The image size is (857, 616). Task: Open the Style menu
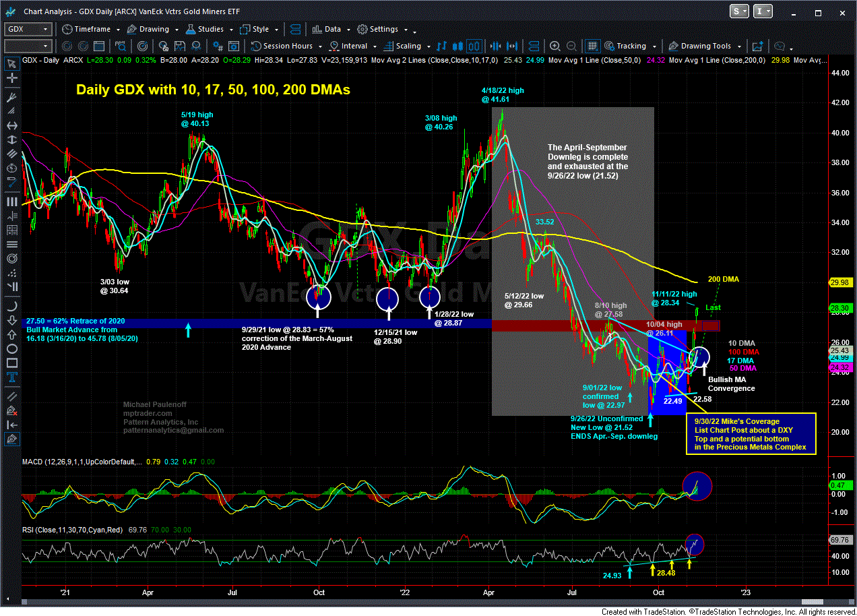(x=260, y=30)
